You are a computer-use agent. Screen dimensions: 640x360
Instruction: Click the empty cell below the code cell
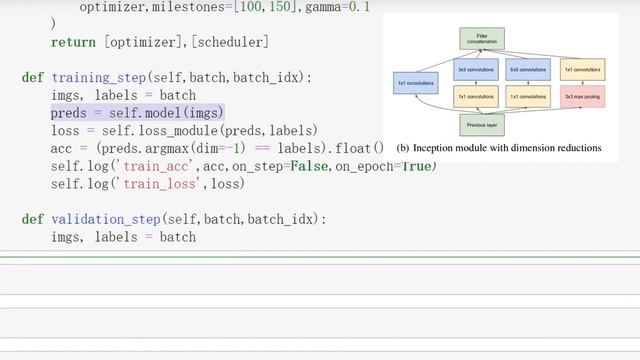[320, 280]
